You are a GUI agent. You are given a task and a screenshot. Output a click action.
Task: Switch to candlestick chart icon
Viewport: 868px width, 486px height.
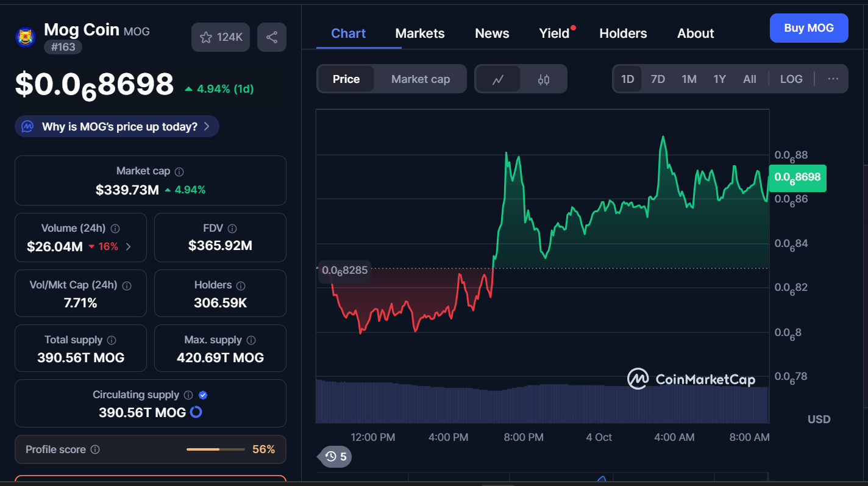coord(544,79)
